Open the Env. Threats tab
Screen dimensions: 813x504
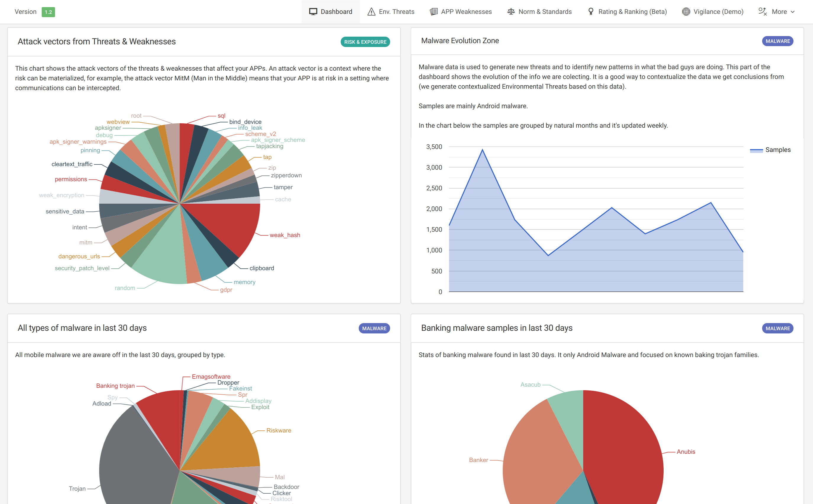396,12
